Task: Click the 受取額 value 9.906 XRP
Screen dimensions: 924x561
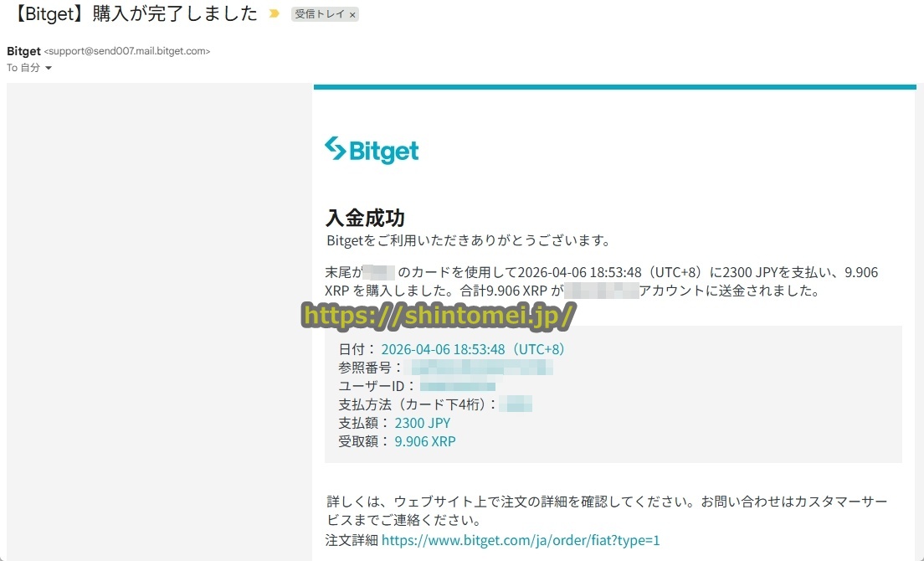Action: tap(425, 440)
